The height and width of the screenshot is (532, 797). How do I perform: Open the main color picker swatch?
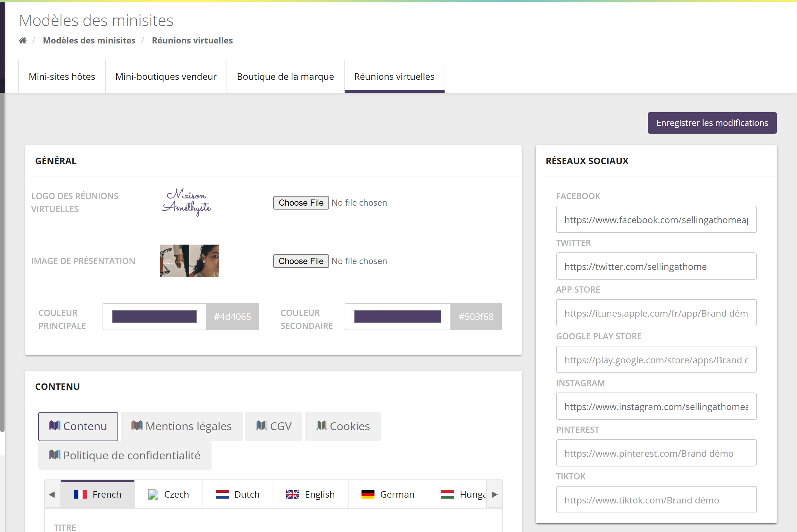click(154, 317)
